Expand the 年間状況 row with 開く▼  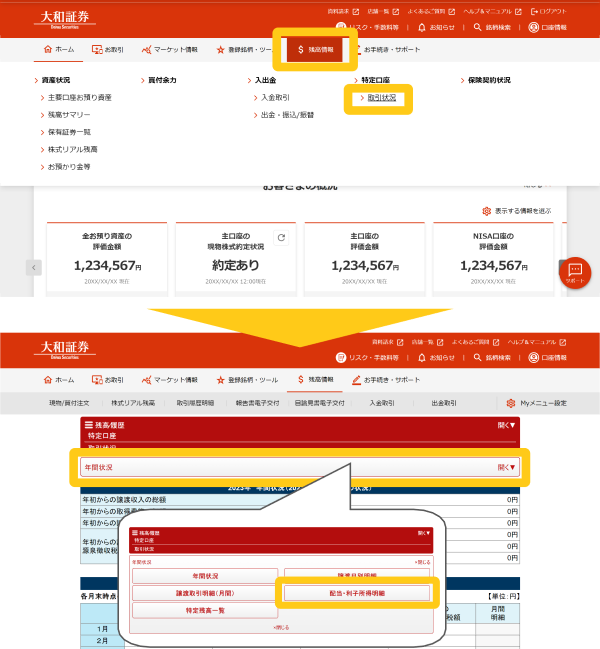(x=506, y=467)
